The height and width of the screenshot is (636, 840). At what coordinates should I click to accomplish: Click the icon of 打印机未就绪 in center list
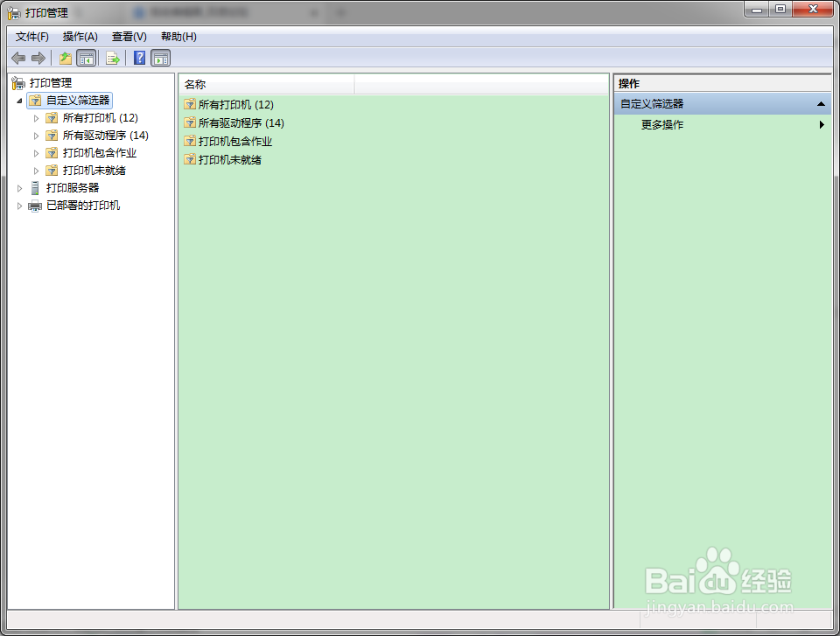(190, 159)
